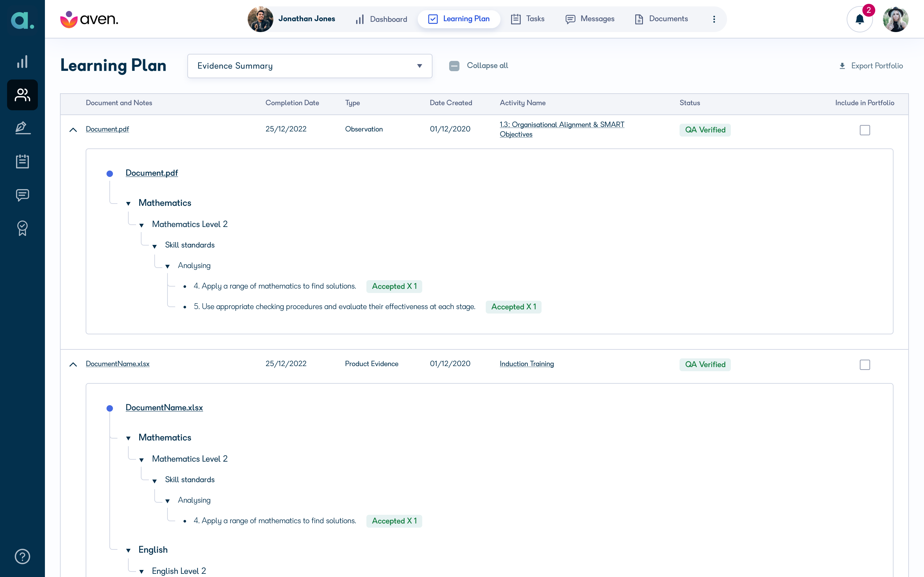The image size is (924, 577).
Task: Switch to the Documents tab
Action: coord(661,19)
